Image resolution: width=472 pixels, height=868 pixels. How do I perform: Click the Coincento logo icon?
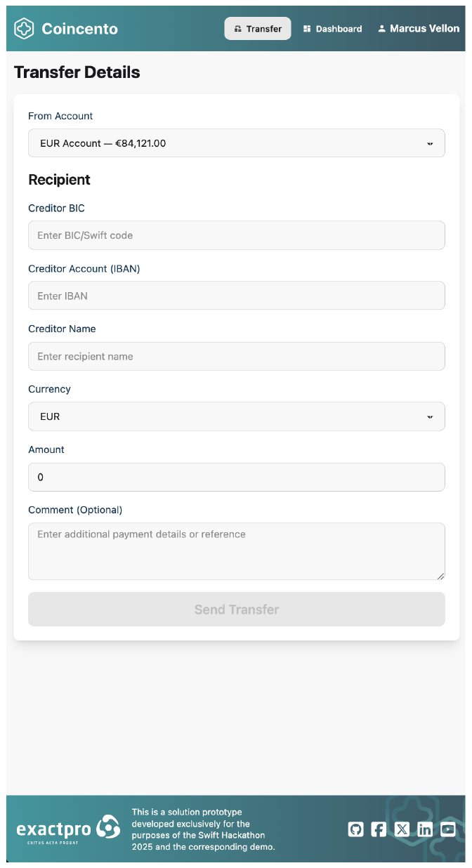tap(23, 28)
